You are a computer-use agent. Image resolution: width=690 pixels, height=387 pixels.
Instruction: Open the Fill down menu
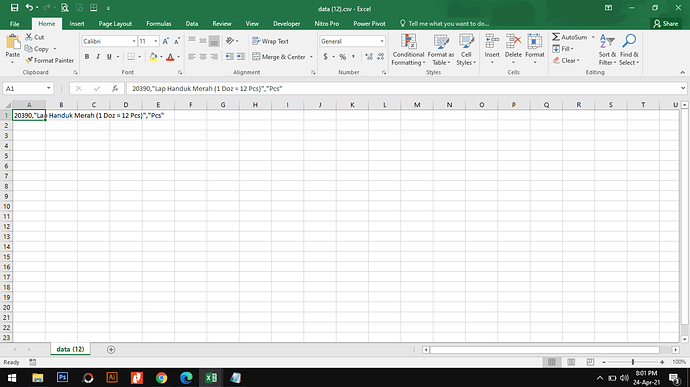[563, 49]
